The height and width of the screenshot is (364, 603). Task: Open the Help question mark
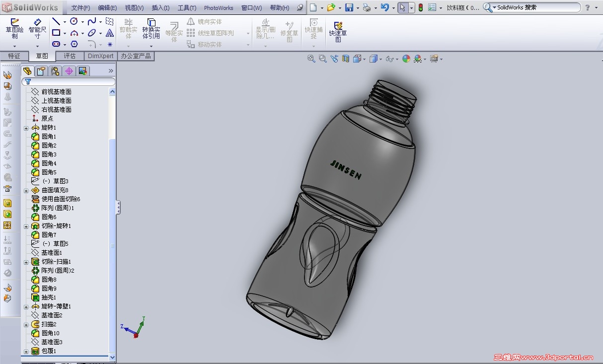click(x=588, y=7)
